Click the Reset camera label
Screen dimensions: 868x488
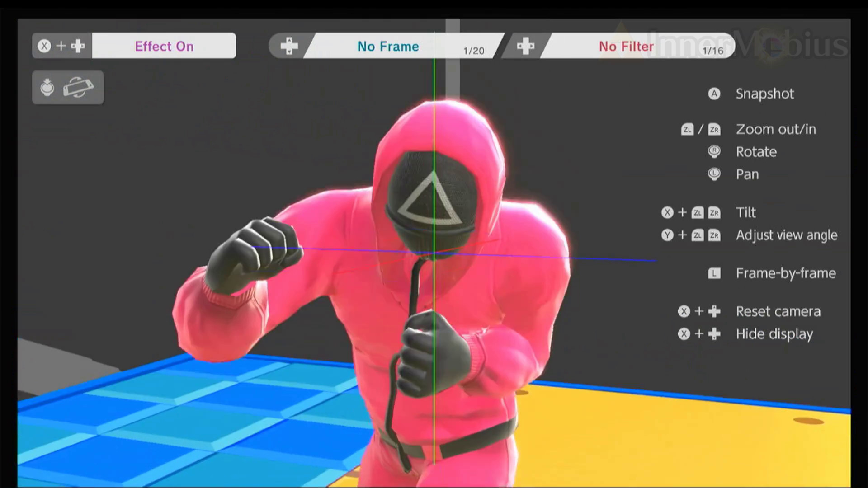click(778, 311)
